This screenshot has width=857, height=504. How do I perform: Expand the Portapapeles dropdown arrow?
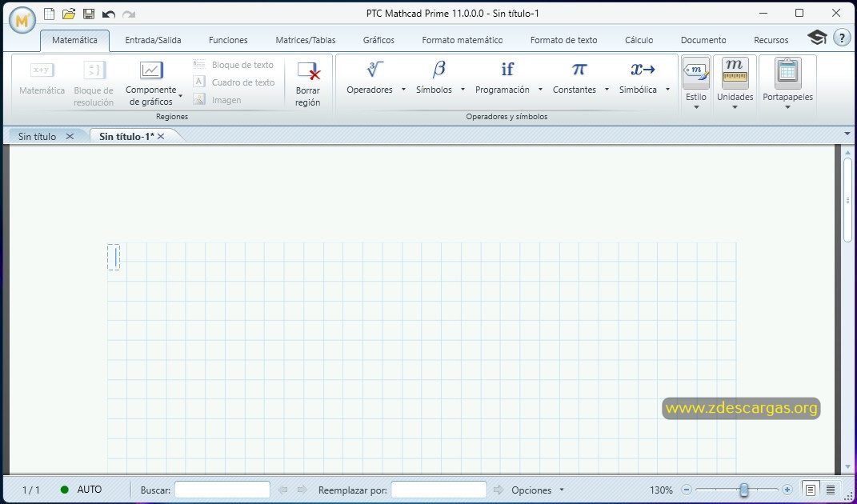tap(787, 107)
